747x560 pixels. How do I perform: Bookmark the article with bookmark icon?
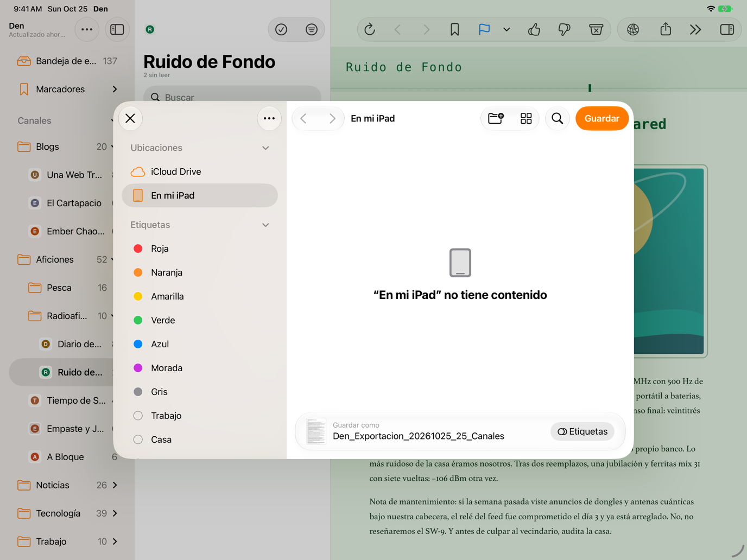tap(455, 29)
